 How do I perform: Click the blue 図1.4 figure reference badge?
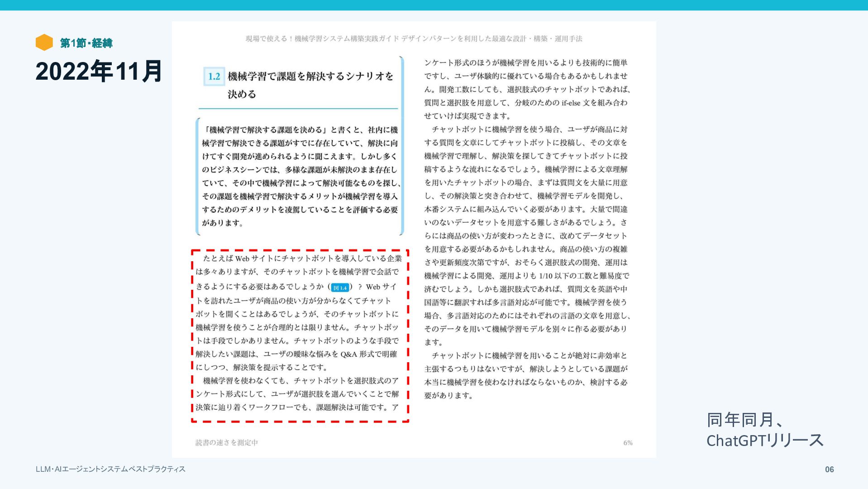point(340,288)
